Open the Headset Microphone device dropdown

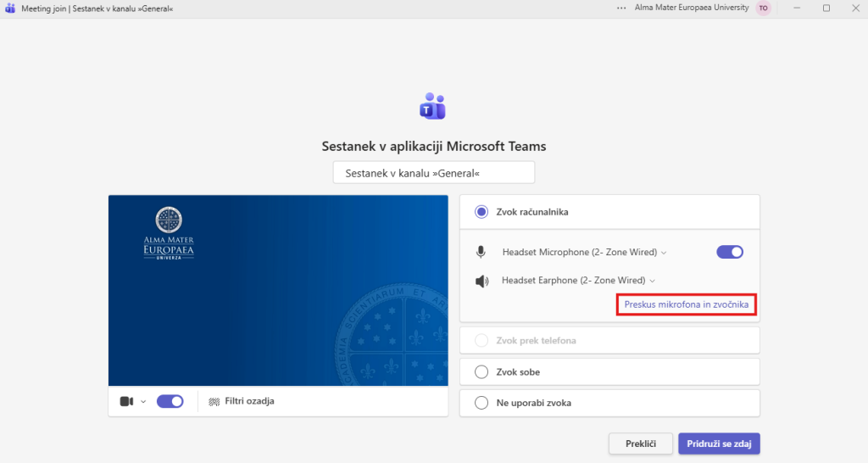[x=584, y=252]
